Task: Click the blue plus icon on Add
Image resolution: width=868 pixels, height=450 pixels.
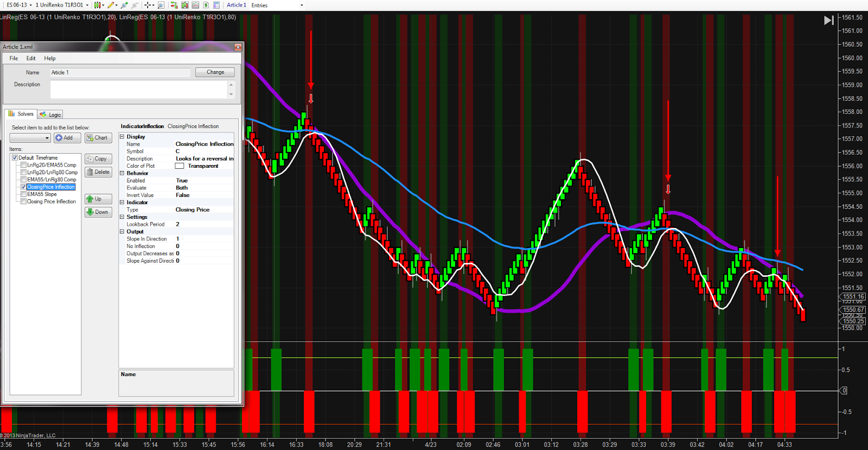Action: pos(59,138)
